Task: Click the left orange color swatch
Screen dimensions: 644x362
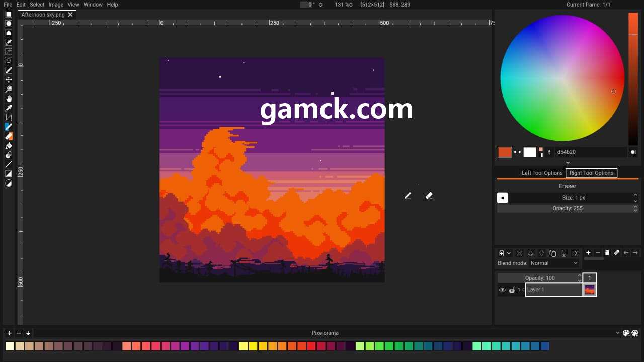Action: (505, 152)
